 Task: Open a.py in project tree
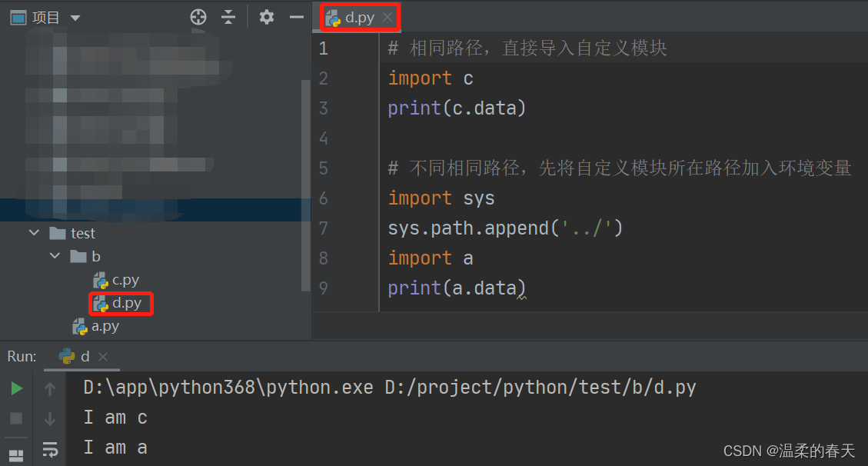point(105,327)
